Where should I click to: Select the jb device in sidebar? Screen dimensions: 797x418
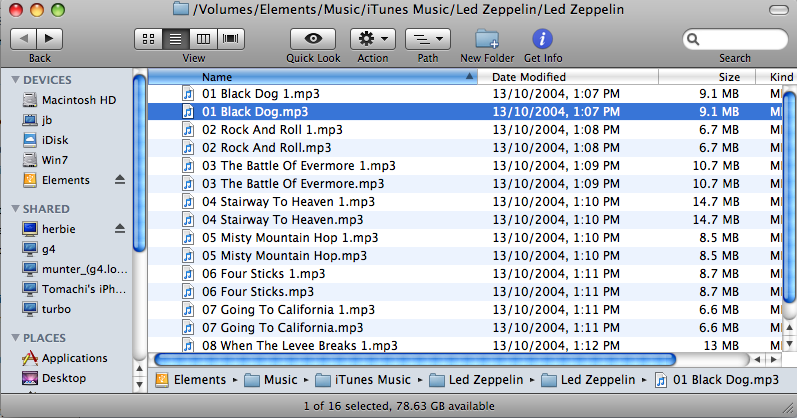(37, 120)
